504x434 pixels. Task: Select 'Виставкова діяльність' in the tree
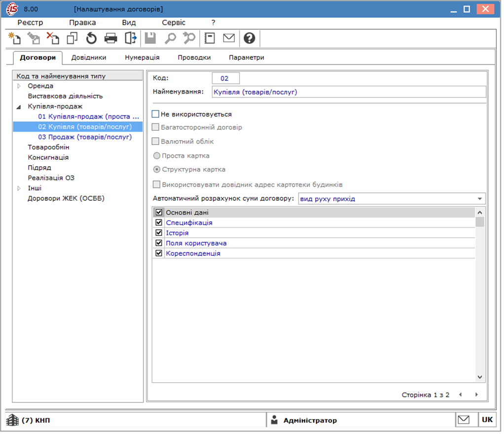pos(65,96)
